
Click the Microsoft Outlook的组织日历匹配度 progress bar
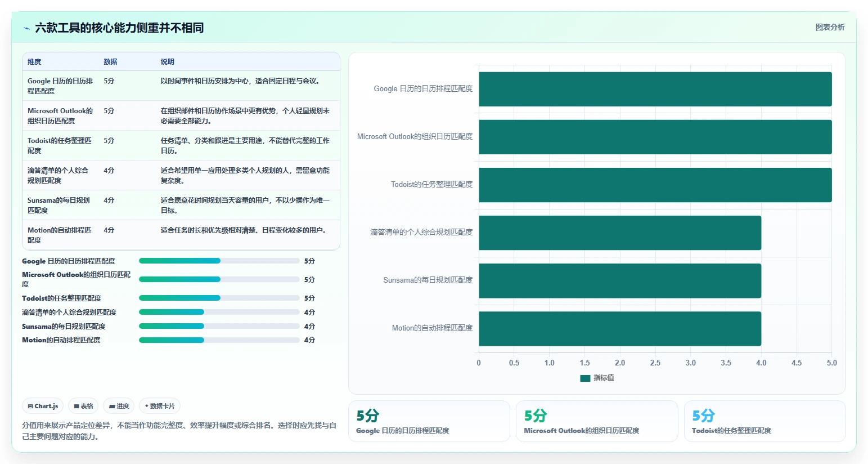click(x=219, y=279)
